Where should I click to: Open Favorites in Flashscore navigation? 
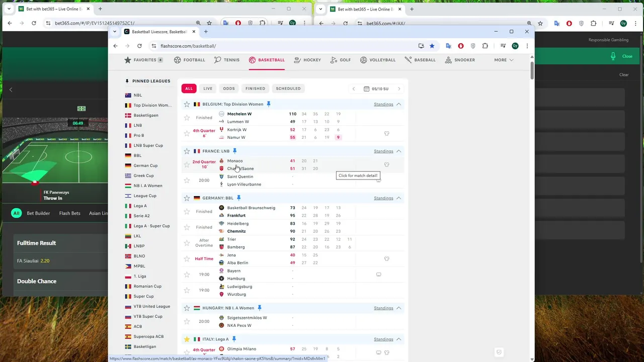pyautogui.click(x=143, y=60)
